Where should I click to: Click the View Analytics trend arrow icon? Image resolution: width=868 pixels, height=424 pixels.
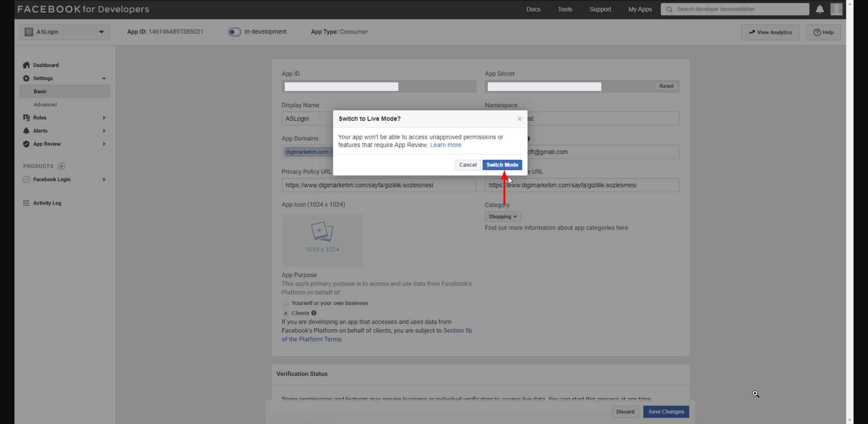click(x=752, y=32)
